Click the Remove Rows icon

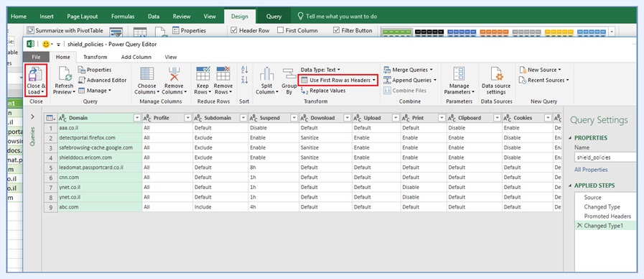pyautogui.click(x=223, y=74)
